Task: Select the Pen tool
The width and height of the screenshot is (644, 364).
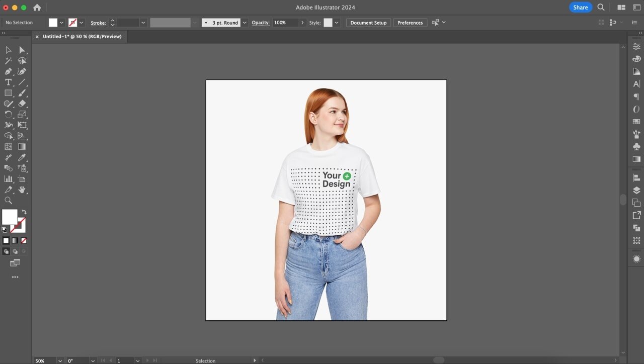Action: click(x=8, y=71)
